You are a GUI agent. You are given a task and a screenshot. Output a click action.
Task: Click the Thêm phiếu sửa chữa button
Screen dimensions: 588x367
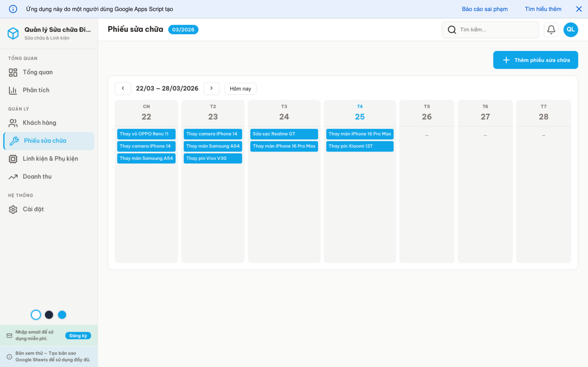tap(536, 60)
